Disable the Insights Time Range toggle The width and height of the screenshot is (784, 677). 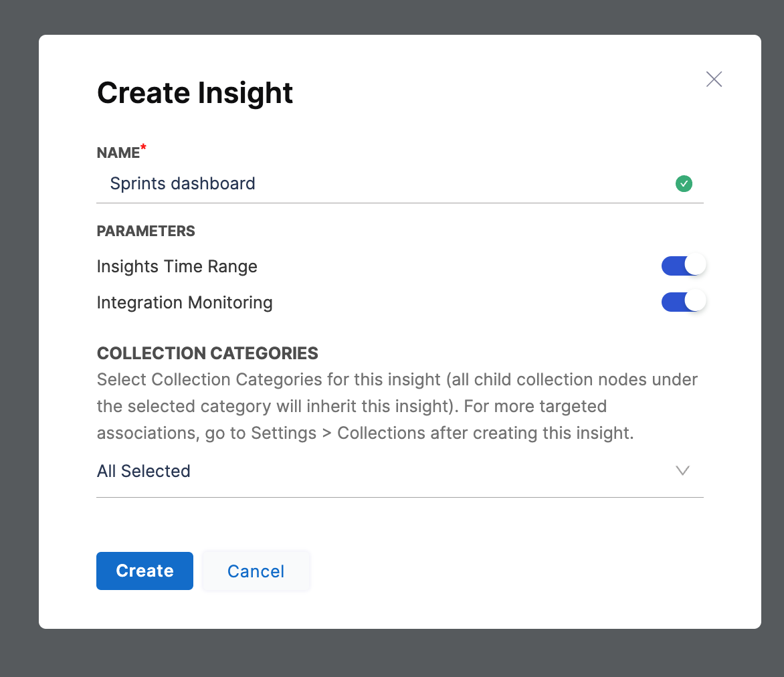click(683, 266)
